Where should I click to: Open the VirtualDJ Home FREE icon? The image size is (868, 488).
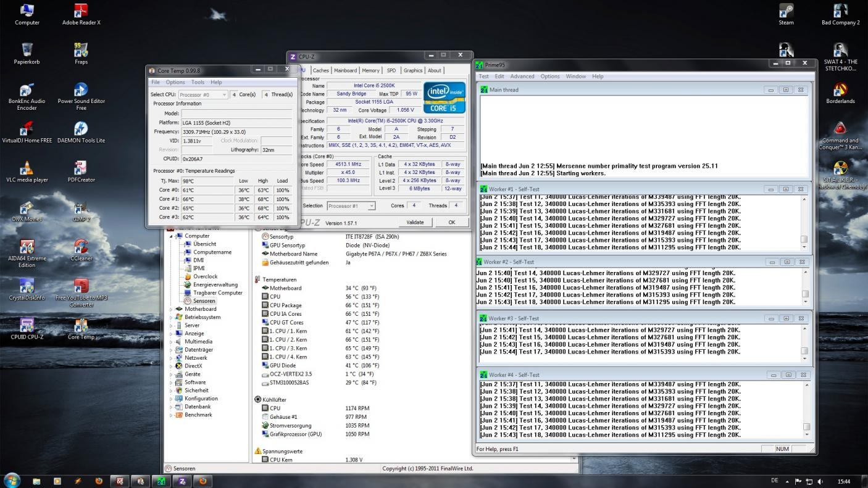(x=27, y=132)
